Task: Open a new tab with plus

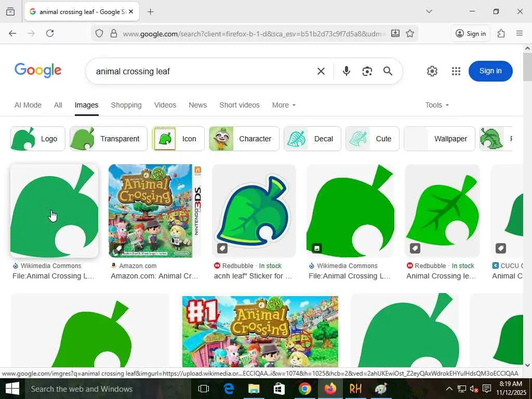Action: [x=150, y=12]
